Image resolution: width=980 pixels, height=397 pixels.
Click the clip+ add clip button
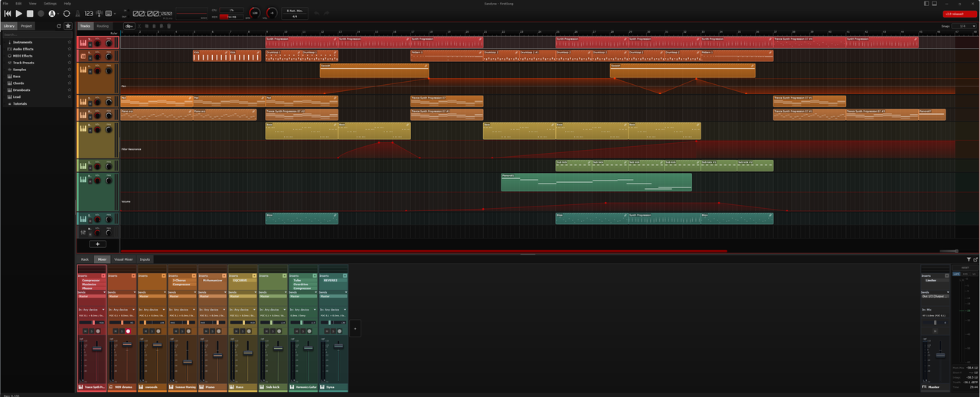pyautogui.click(x=129, y=26)
